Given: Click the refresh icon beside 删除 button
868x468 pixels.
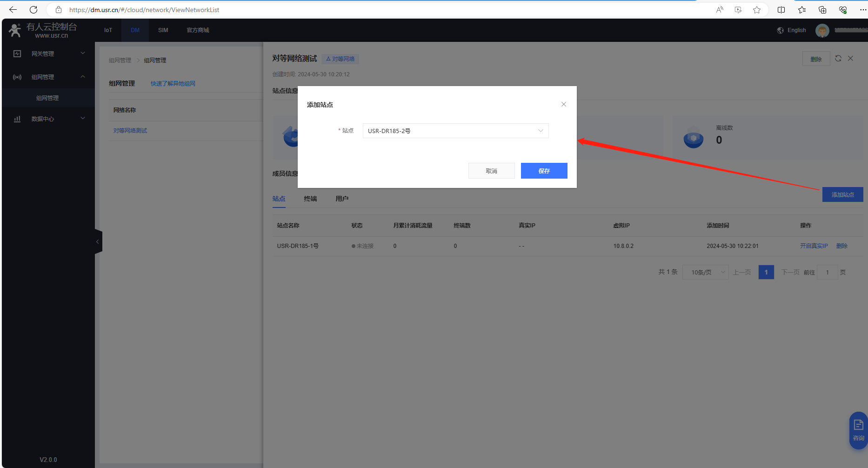Looking at the screenshot, I should point(838,59).
